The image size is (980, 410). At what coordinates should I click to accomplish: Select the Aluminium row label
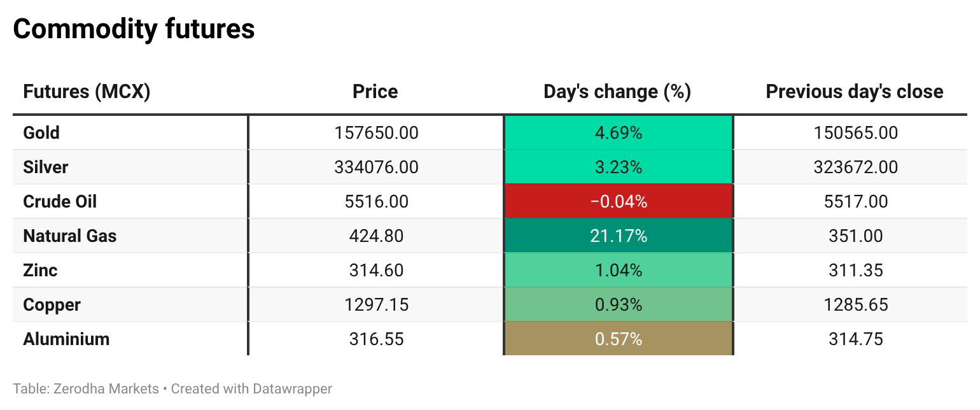[x=66, y=339]
